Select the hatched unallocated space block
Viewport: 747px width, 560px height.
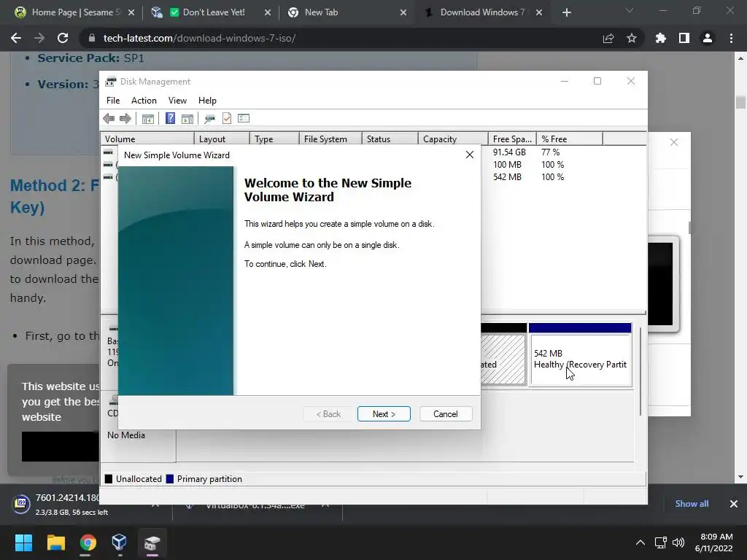(x=503, y=359)
